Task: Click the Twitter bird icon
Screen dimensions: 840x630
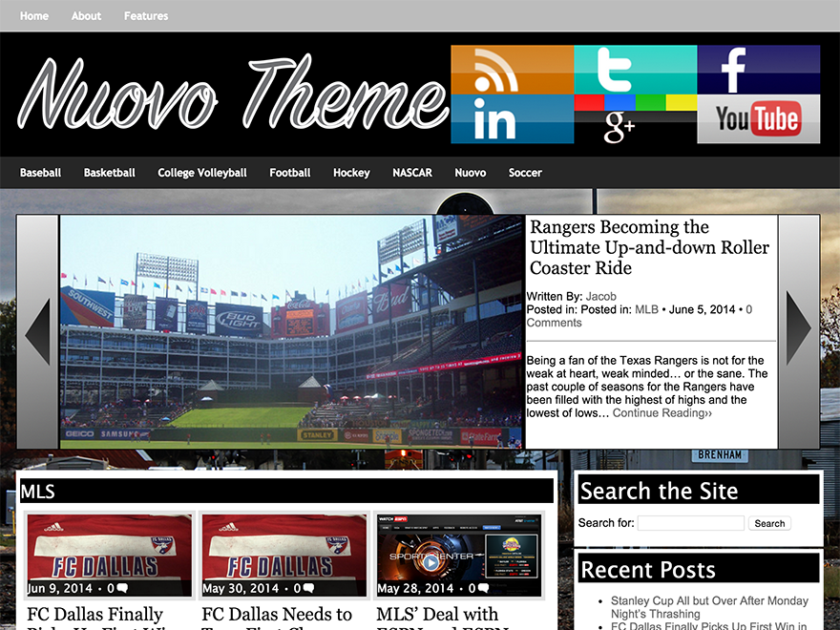Action: point(635,70)
